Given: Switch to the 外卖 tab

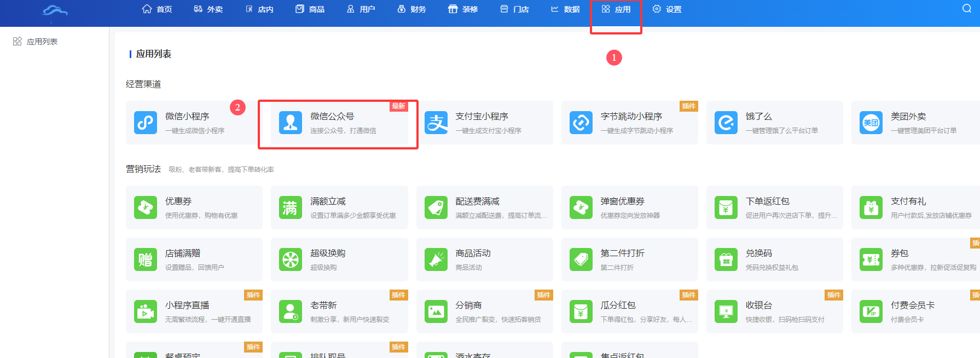Looking at the screenshot, I should pyautogui.click(x=208, y=9).
